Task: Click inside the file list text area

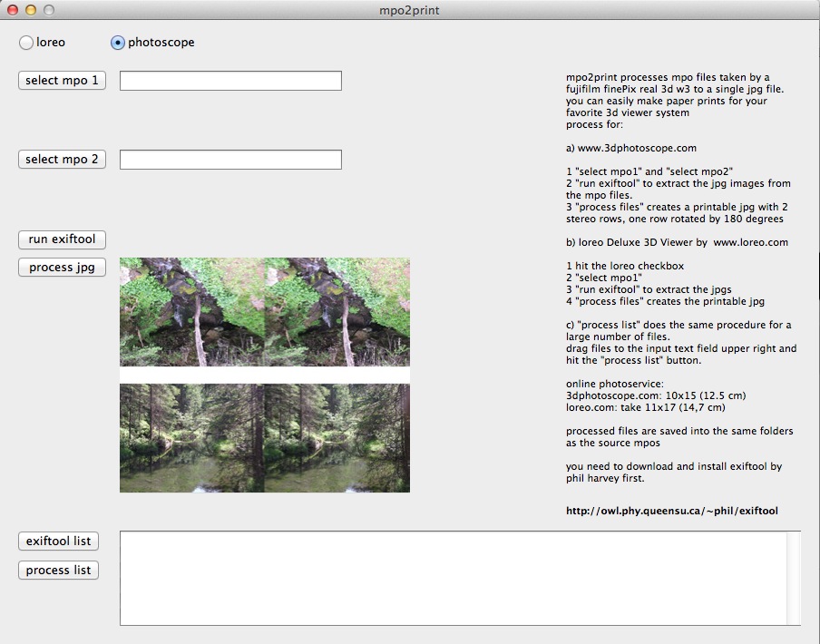Action: coord(453,578)
